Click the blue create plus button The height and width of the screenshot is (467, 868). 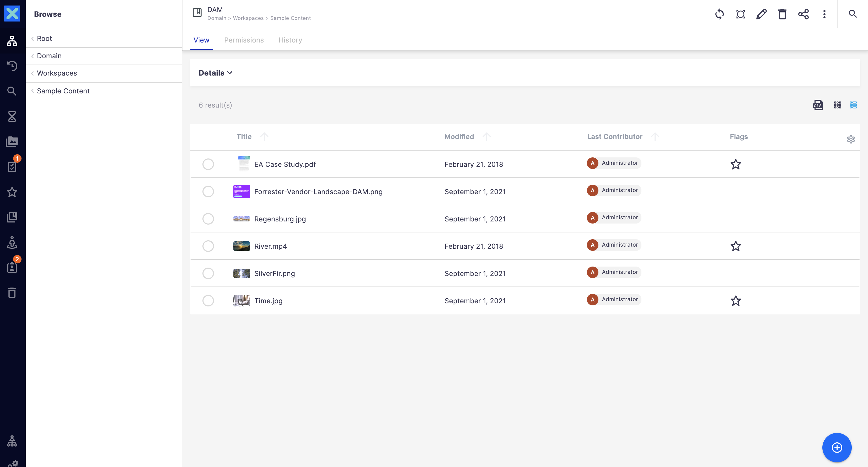click(837, 447)
